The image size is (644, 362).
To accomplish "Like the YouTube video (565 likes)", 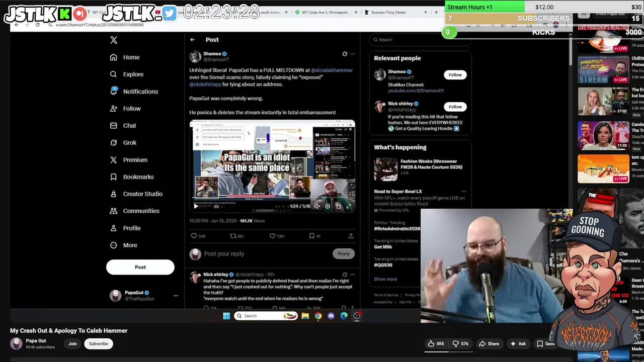I will tap(436, 344).
